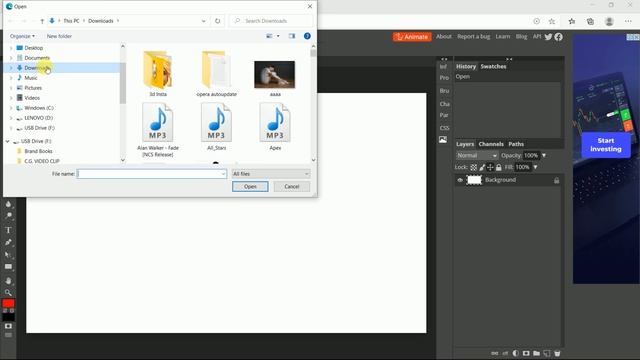Viewport: 640px width, 360px height.
Task: Click the browser favorites star icon
Action: click(x=572, y=21)
